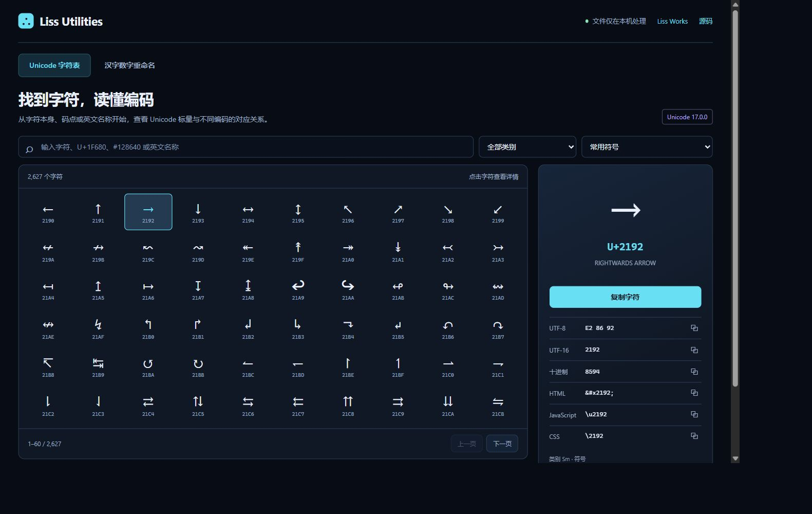
Task: Copy the decimal value 8594
Action: [694, 372]
